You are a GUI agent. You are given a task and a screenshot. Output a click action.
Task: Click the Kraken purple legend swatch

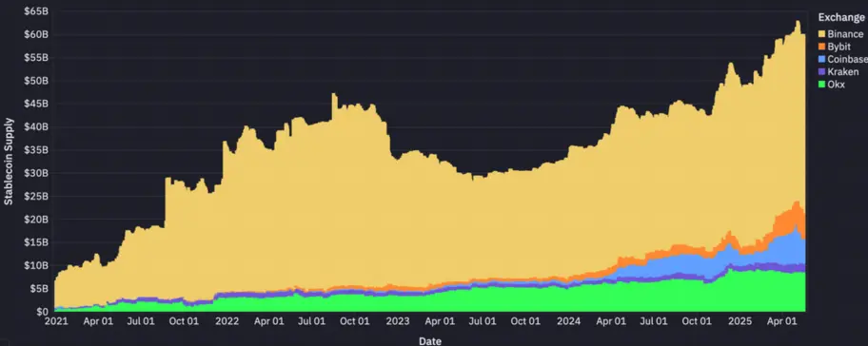821,72
